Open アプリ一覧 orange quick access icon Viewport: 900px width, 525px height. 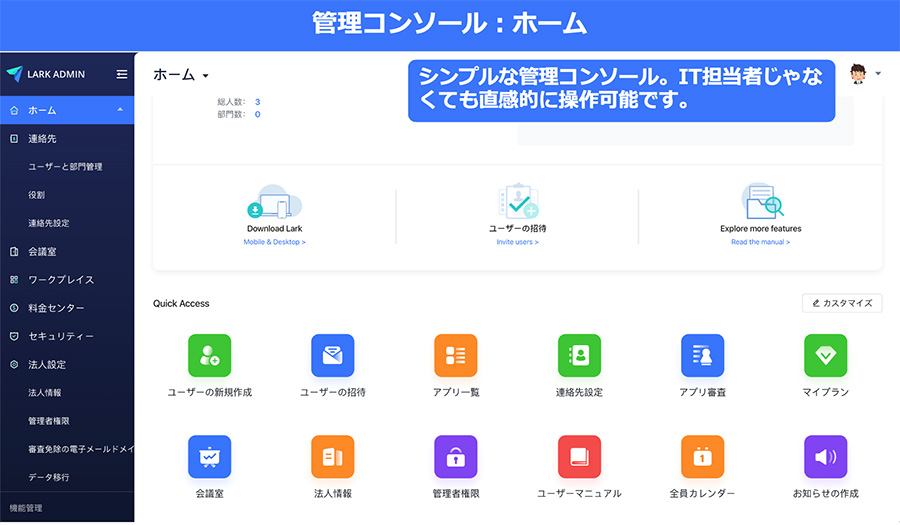(456, 356)
